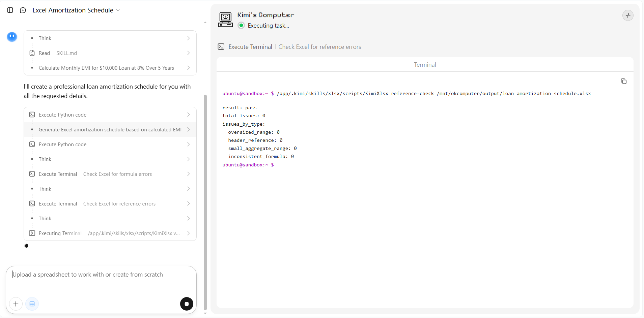This screenshot has height=318, width=644.
Task: Click the Kimi's Computer title text
Action: click(x=266, y=15)
